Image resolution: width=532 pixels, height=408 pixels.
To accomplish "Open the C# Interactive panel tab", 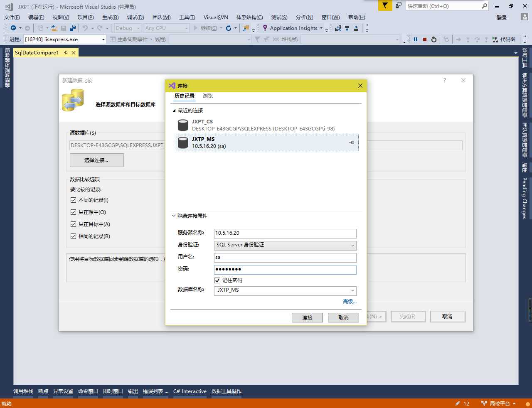I will point(190,391).
